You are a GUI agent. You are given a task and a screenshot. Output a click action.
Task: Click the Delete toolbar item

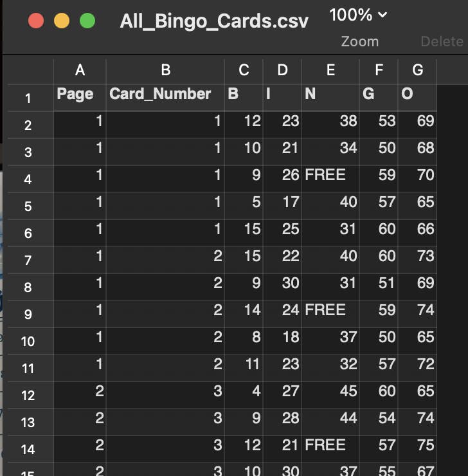442,41
